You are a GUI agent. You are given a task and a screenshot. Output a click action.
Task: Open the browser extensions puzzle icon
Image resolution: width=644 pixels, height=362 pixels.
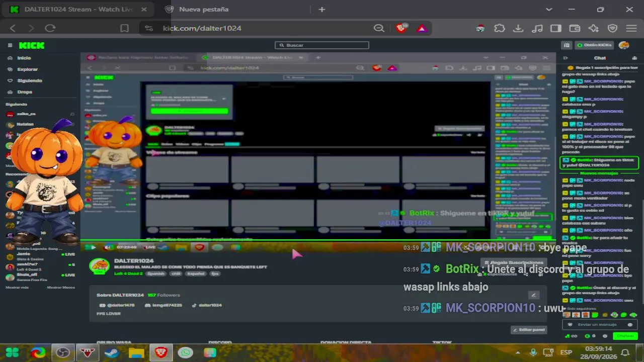499,28
